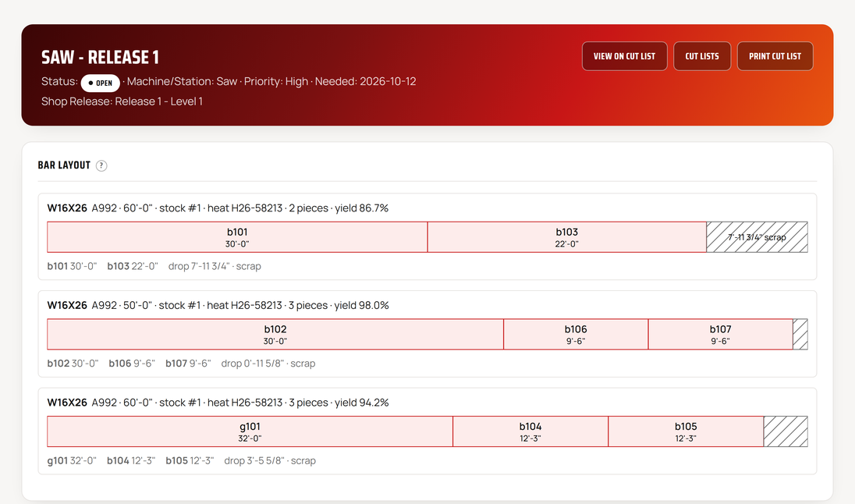The width and height of the screenshot is (855, 504).
Task: Click the b107 9'-6" legend entry
Action: pyautogui.click(x=188, y=364)
